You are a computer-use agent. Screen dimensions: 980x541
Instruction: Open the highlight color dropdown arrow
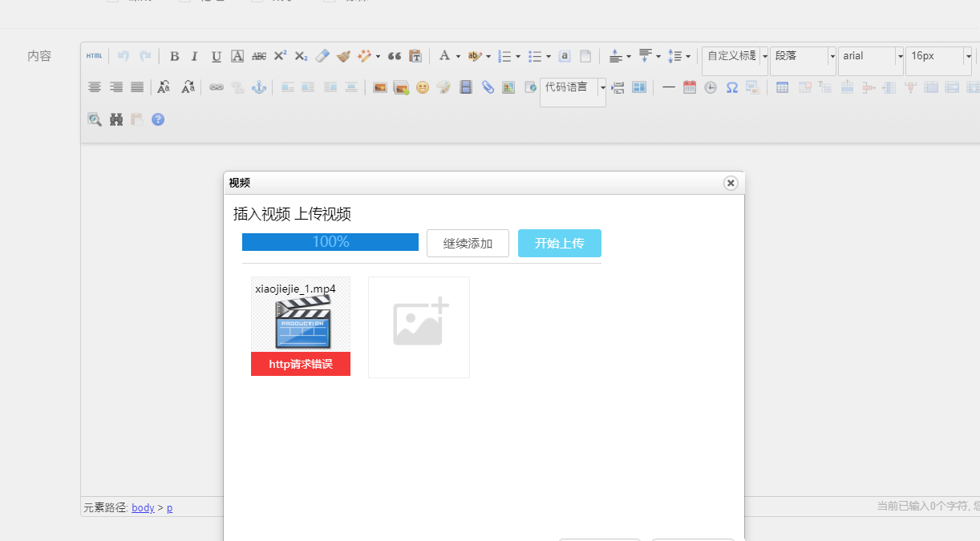pyautogui.click(x=488, y=56)
